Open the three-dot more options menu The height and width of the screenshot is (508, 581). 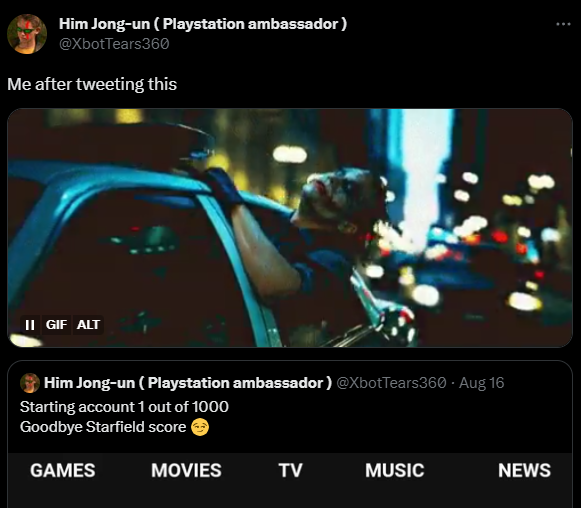(x=563, y=24)
